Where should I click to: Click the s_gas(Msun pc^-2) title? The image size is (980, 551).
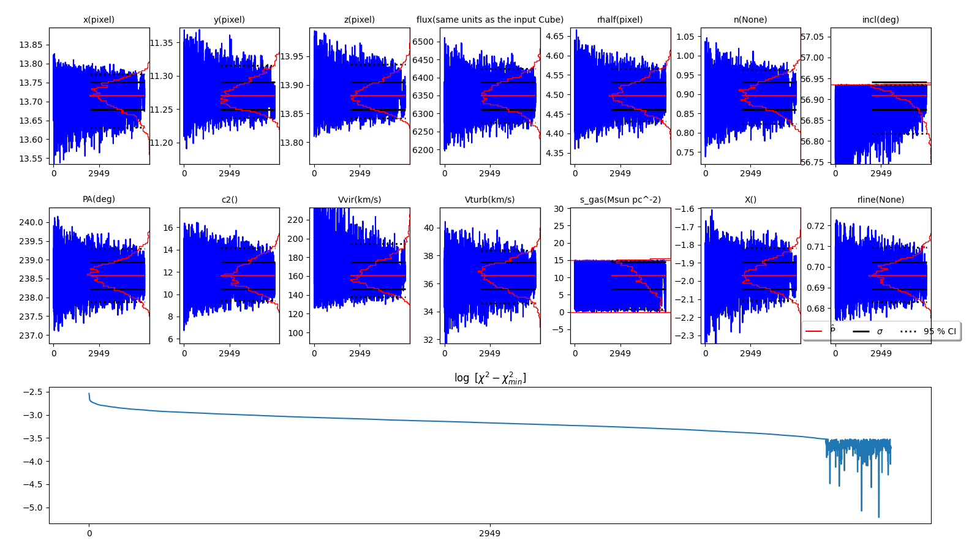(x=620, y=200)
